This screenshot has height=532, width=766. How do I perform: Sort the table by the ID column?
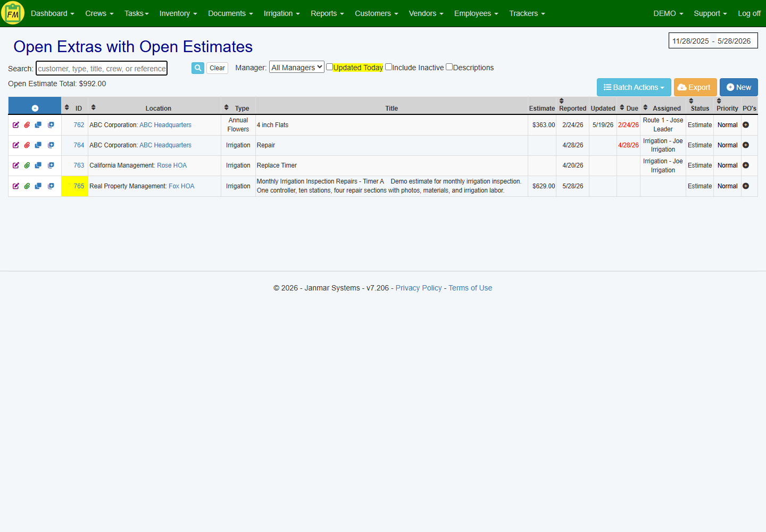coord(67,107)
